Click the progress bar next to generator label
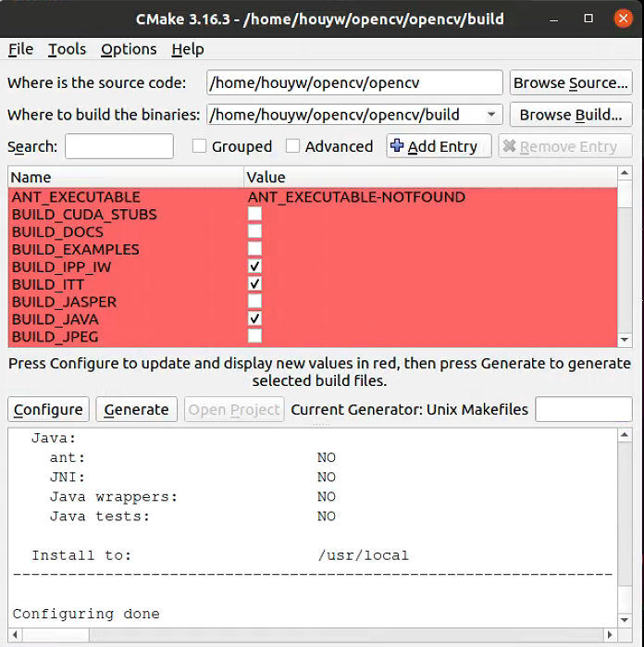This screenshot has width=644, height=647. coord(583,409)
